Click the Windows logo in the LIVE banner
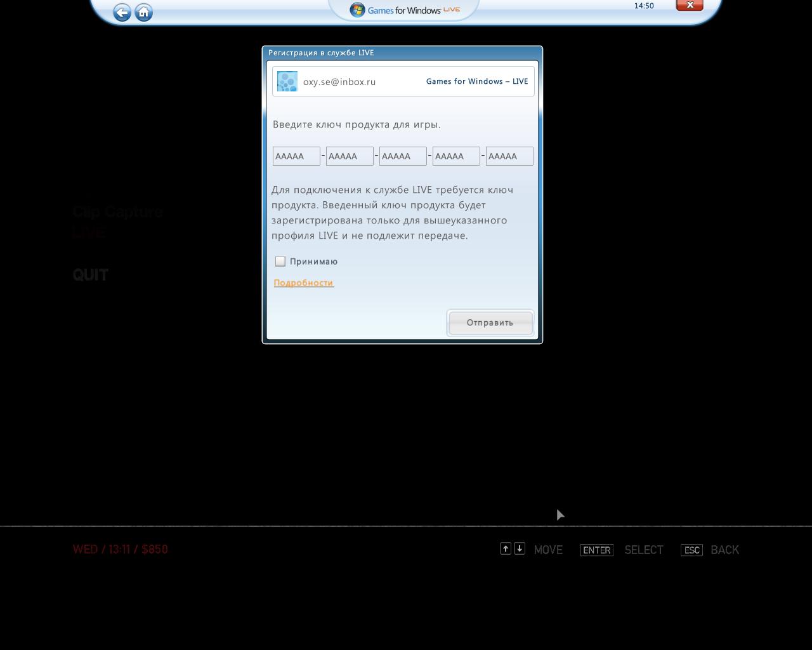 357,10
